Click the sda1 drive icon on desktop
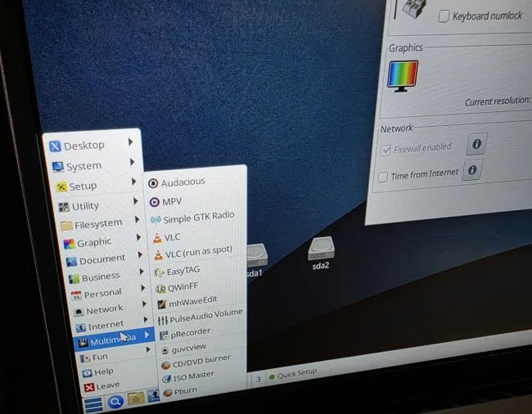532x414 pixels. pos(256,255)
